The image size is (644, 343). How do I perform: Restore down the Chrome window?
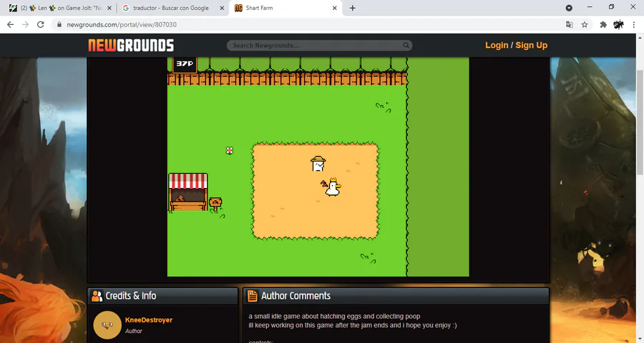612,7
